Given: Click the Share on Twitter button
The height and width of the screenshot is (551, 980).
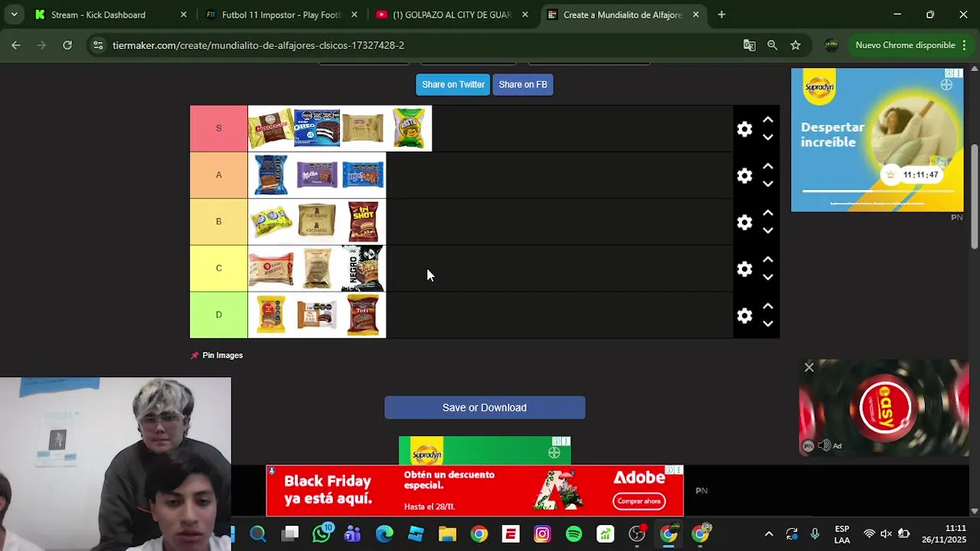Looking at the screenshot, I should pyautogui.click(x=453, y=84).
